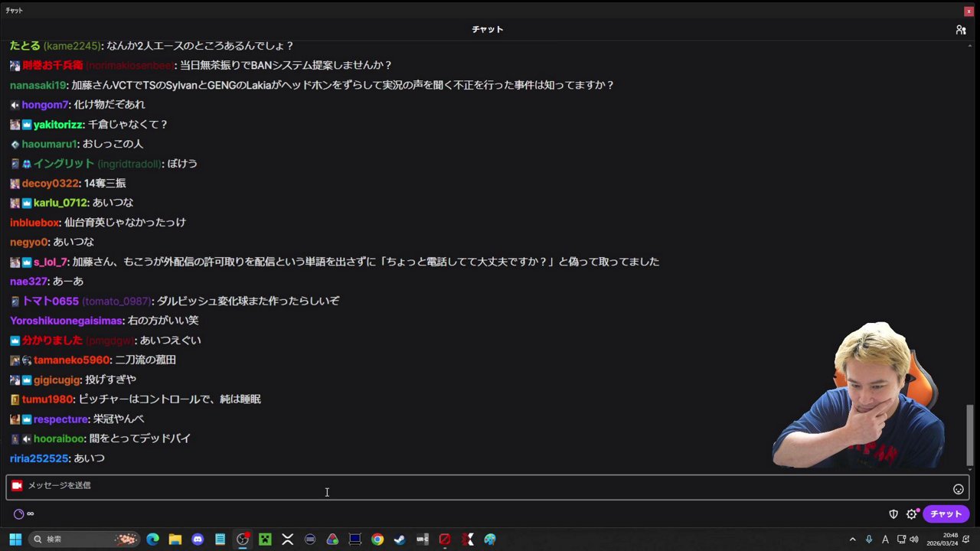Open the viewer list icon in title bar
This screenshot has height=551, width=980.
[x=961, y=29]
